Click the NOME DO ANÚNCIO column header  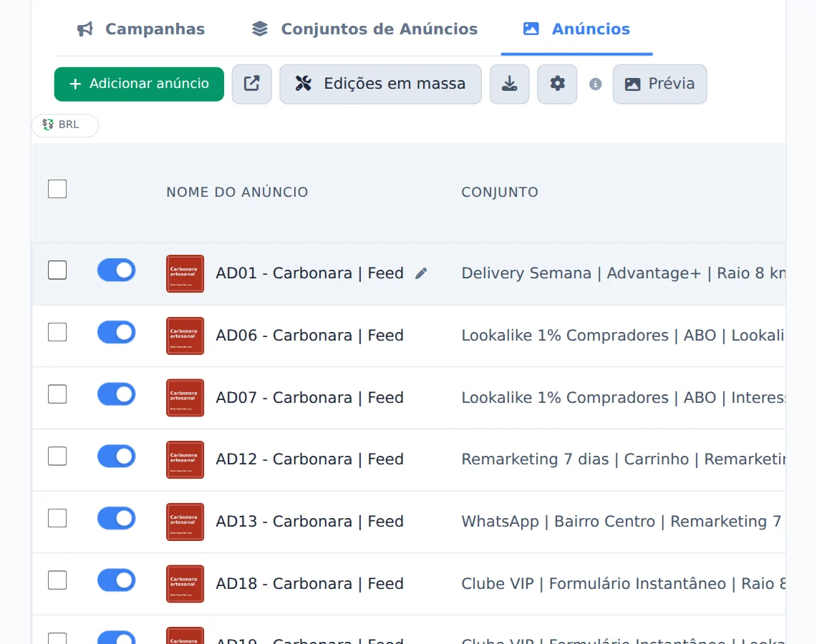pyautogui.click(x=237, y=192)
